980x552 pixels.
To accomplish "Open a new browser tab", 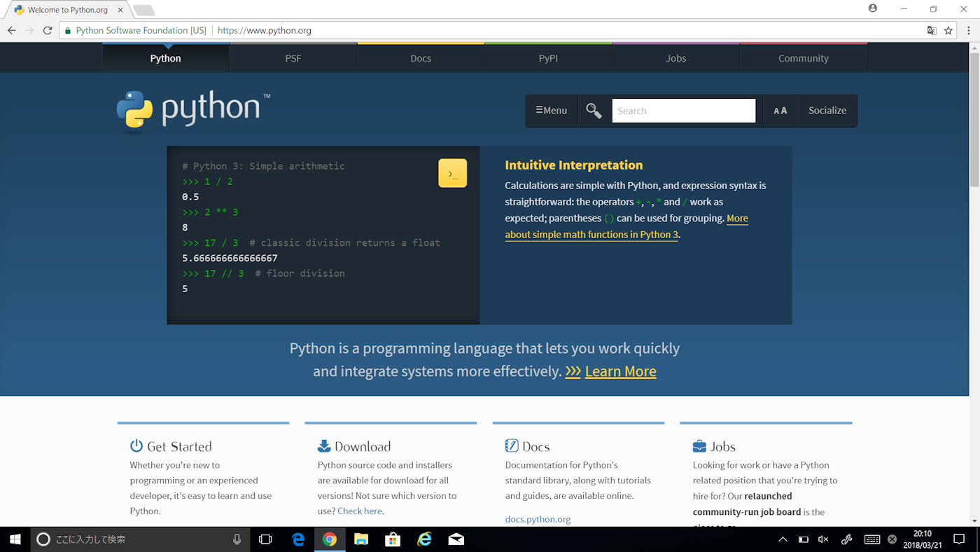I will coord(143,11).
